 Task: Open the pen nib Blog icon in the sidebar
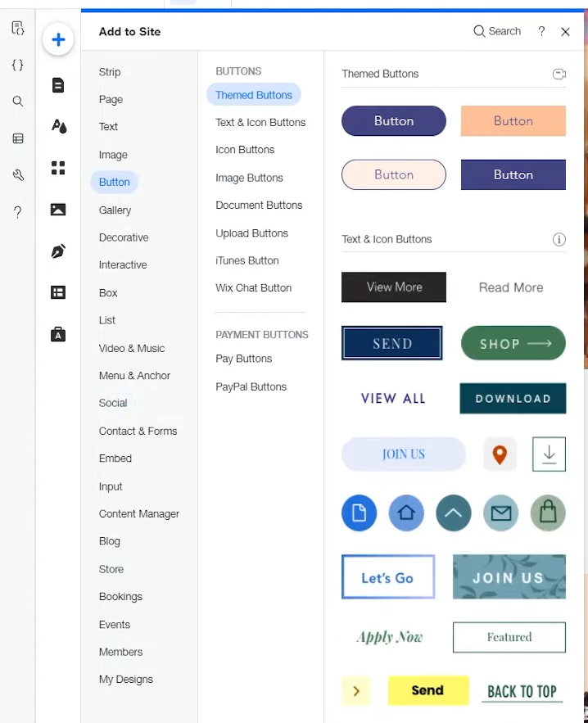58,251
